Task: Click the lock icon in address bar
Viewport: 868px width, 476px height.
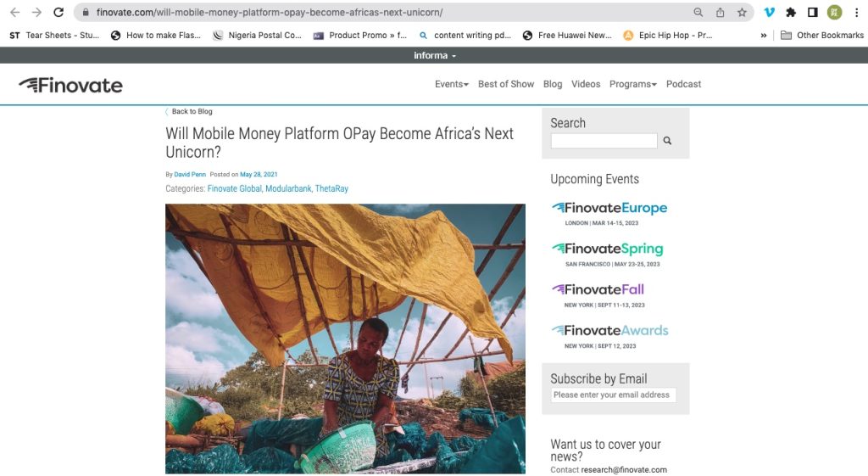Action: click(x=86, y=12)
